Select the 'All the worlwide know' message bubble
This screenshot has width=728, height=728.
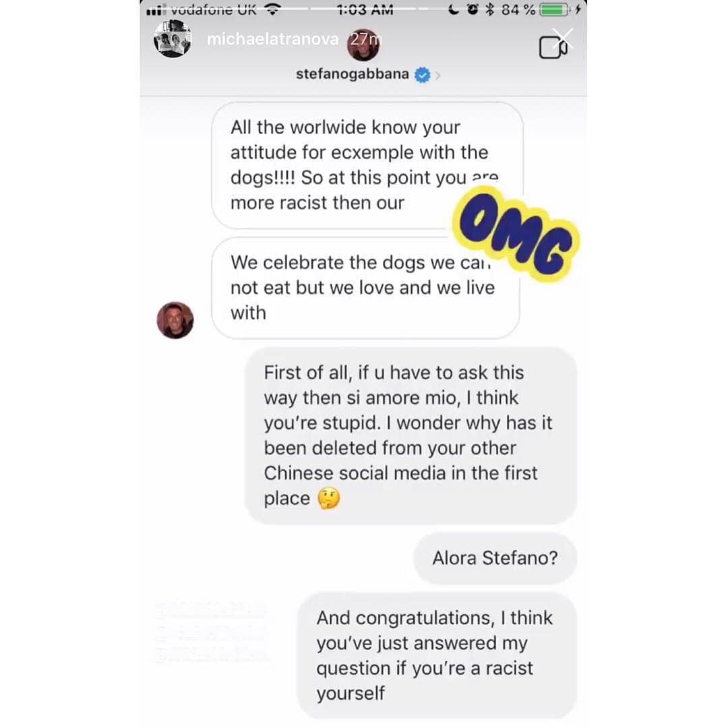coord(367,165)
